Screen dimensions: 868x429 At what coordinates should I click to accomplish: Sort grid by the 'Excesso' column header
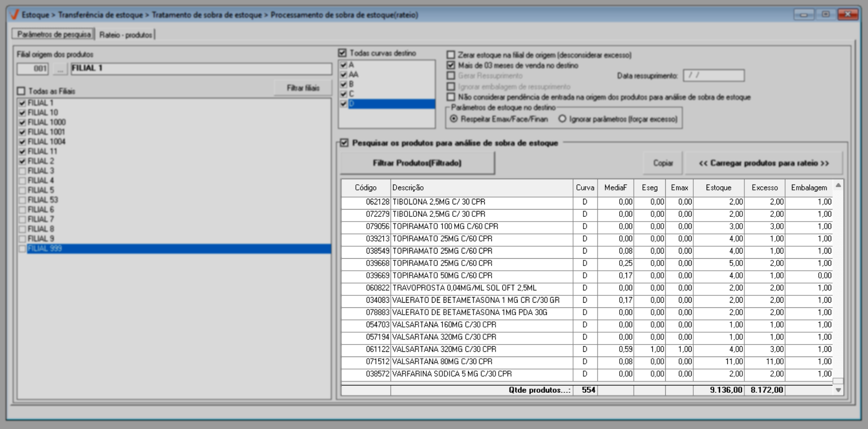point(764,187)
